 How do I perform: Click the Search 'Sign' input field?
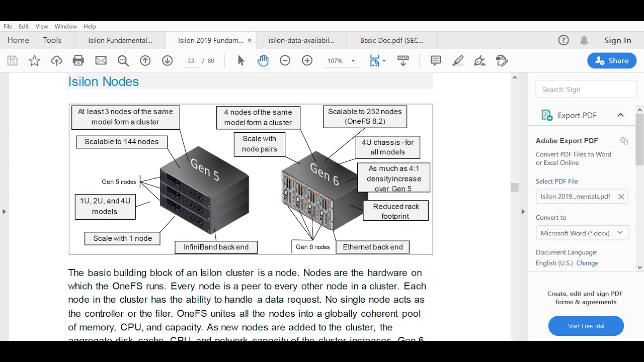(586, 89)
